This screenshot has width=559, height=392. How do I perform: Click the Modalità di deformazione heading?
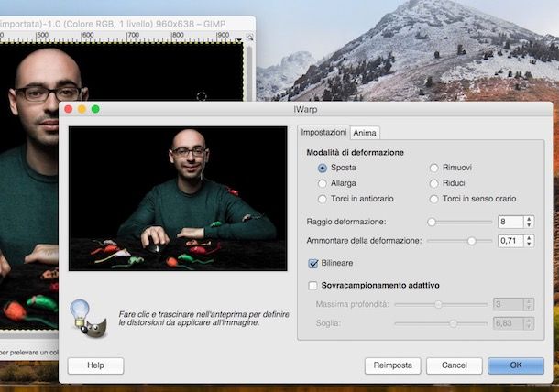point(355,153)
